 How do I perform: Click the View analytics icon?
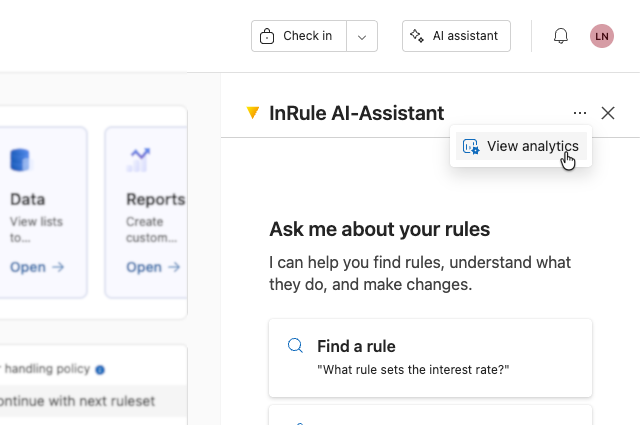(471, 146)
